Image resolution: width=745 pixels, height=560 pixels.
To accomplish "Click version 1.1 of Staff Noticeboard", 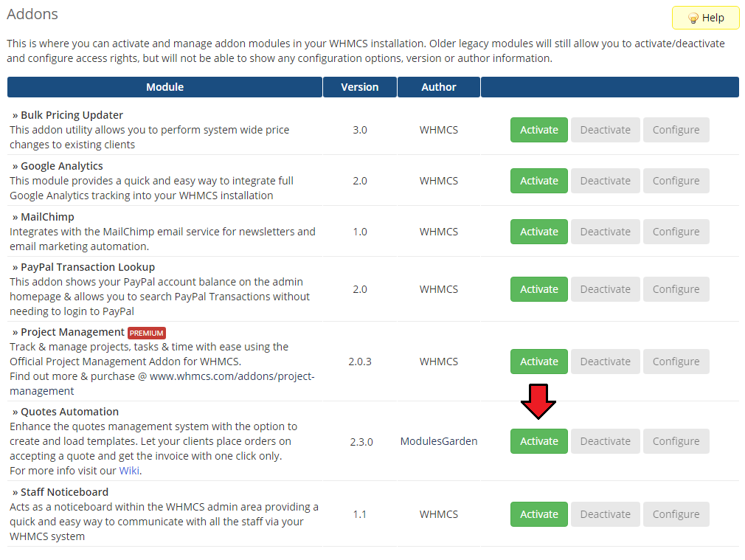I will click(360, 514).
